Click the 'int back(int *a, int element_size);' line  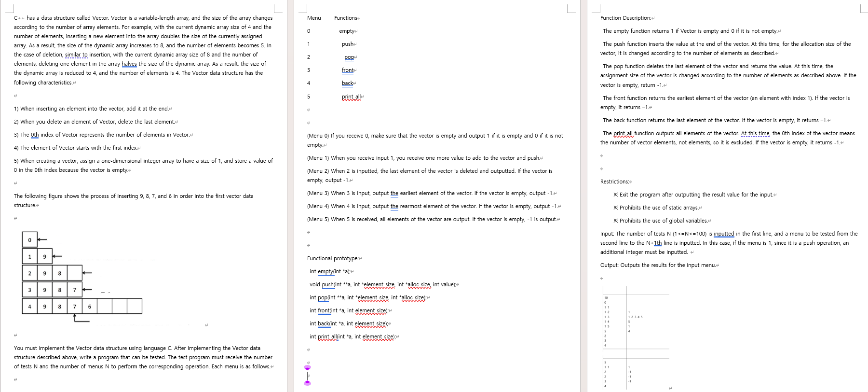tap(349, 323)
